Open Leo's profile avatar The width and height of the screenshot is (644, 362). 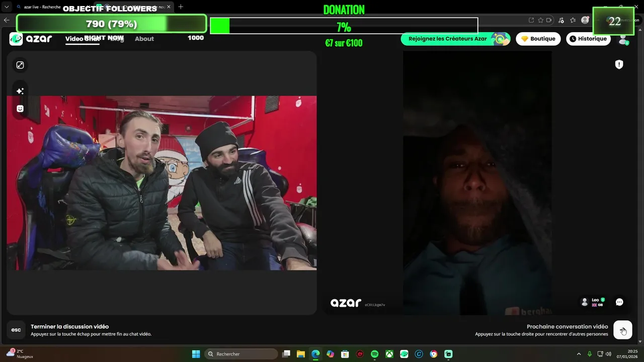[585, 302]
